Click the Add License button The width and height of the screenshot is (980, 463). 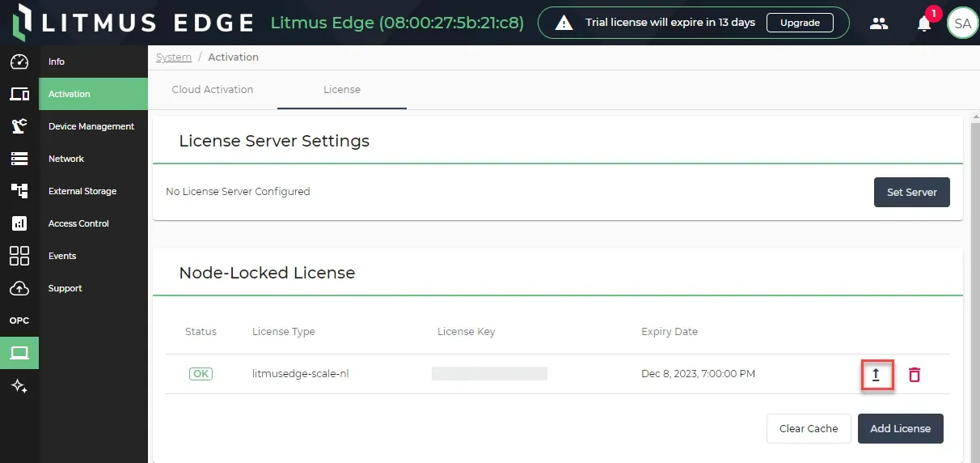901,429
